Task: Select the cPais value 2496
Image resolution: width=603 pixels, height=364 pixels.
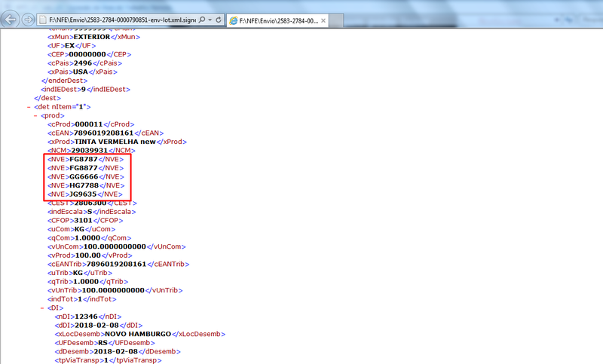Action: coord(83,63)
